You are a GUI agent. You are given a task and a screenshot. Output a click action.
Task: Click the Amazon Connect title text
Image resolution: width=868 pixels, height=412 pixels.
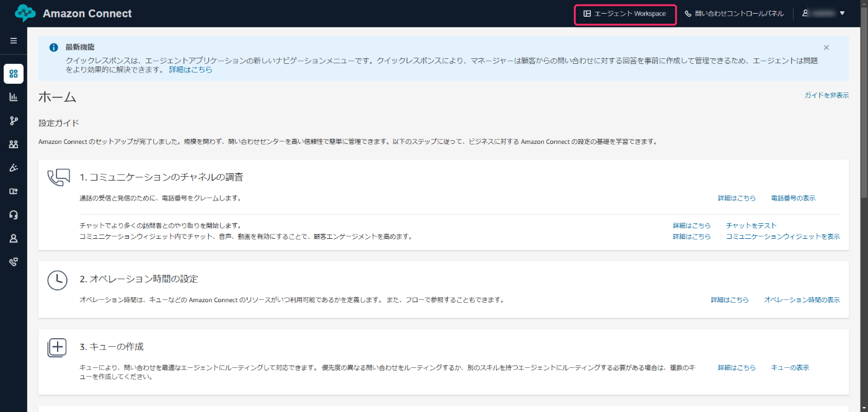tap(87, 14)
